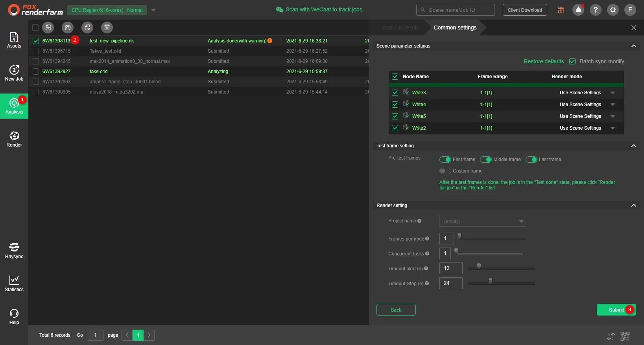Turn off the Middle frame toggle
This screenshot has height=345, width=644.
click(x=486, y=160)
